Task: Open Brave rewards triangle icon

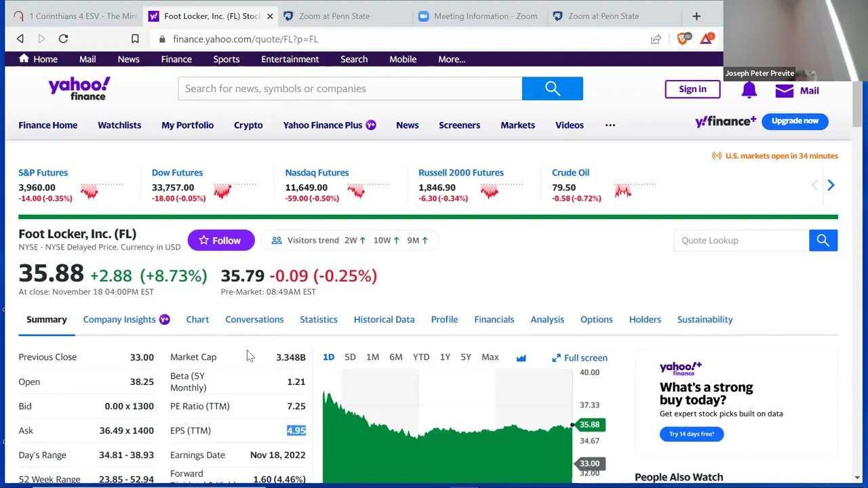Action: click(706, 39)
